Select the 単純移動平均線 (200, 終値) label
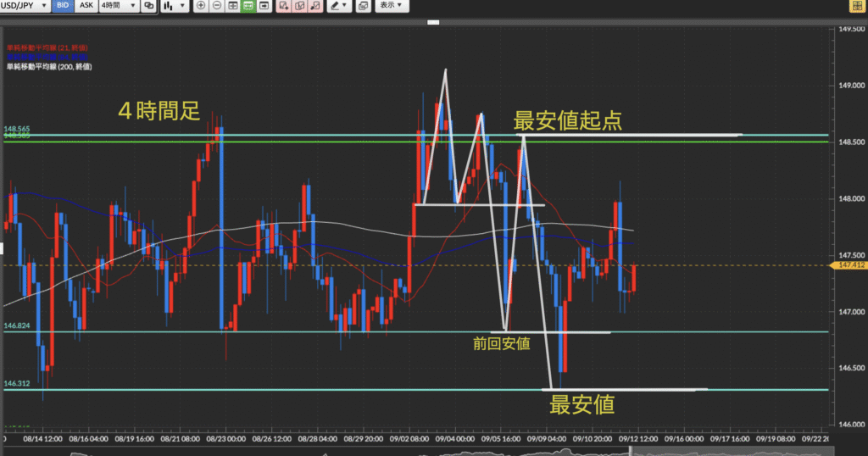The height and width of the screenshot is (456, 868). (49, 66)
